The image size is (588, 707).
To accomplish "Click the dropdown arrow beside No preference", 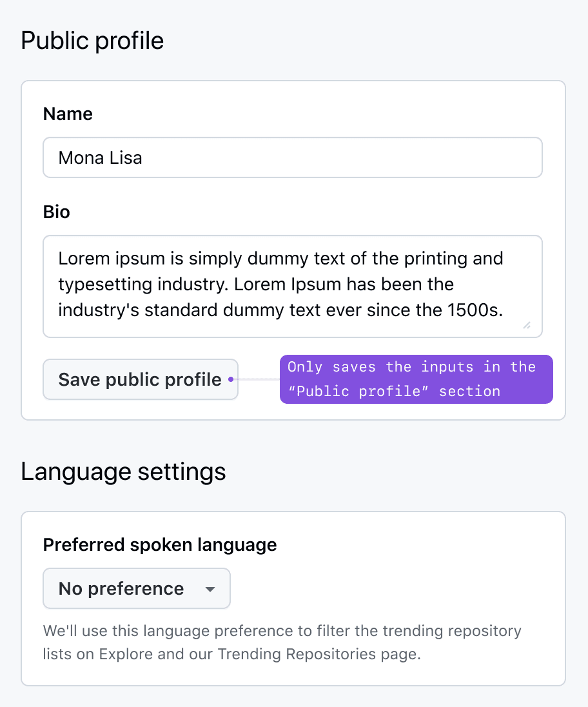I will pos(210,588).
